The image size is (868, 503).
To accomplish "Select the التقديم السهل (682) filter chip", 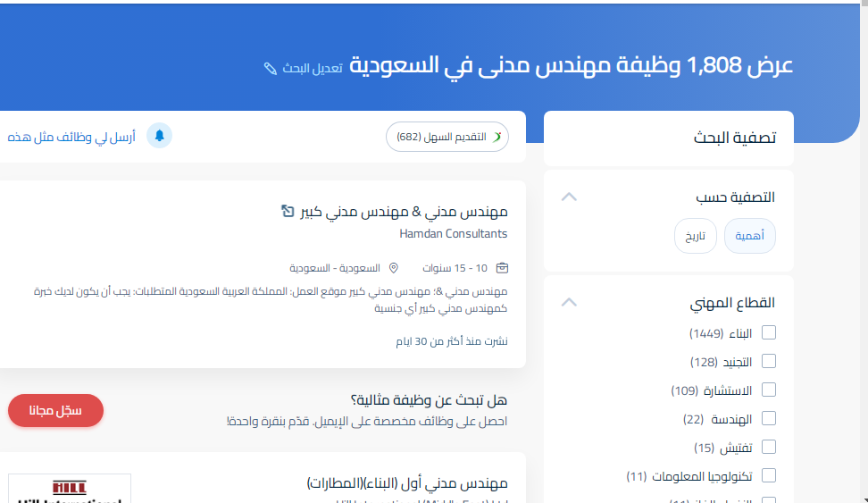I will point(447,137).
